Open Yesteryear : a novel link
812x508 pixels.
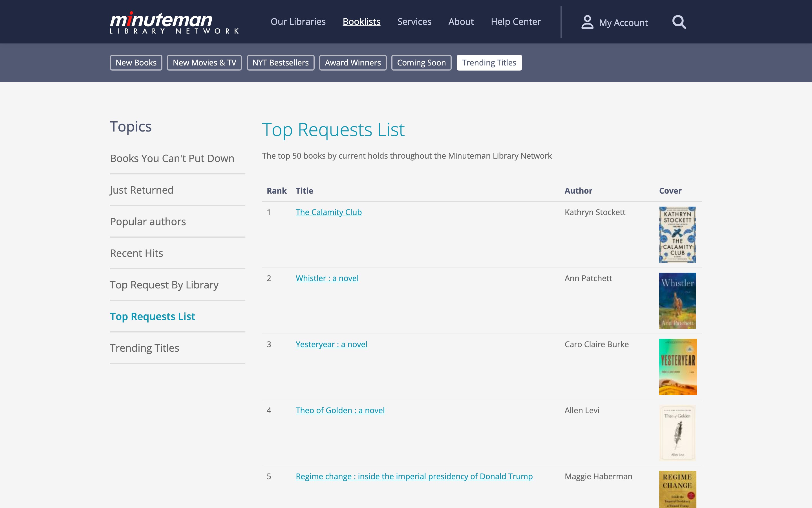click(x=331, y=344)
